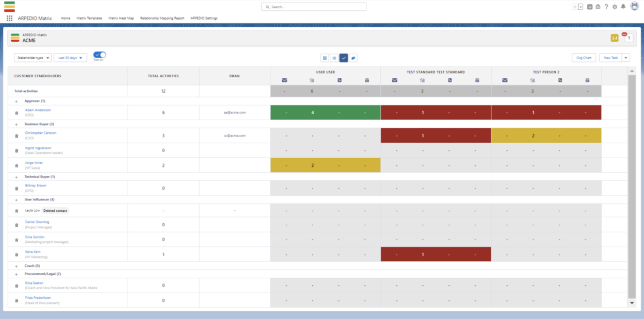
Task: Go to the Home tab
Action: (x=66, y=18)
